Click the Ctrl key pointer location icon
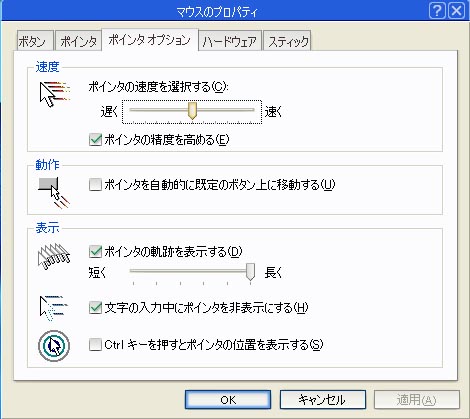The height and width of the screenshot is (419, 470). (54, 345)
